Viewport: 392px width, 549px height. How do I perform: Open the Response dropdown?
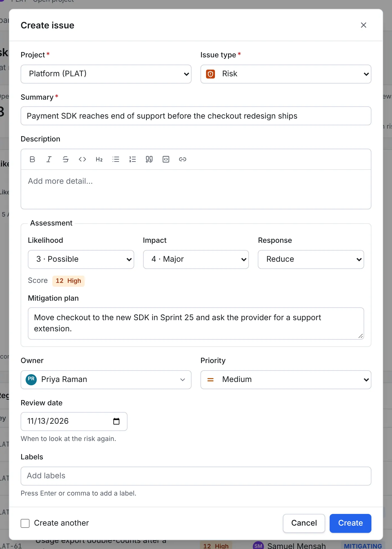coord(311,259)
